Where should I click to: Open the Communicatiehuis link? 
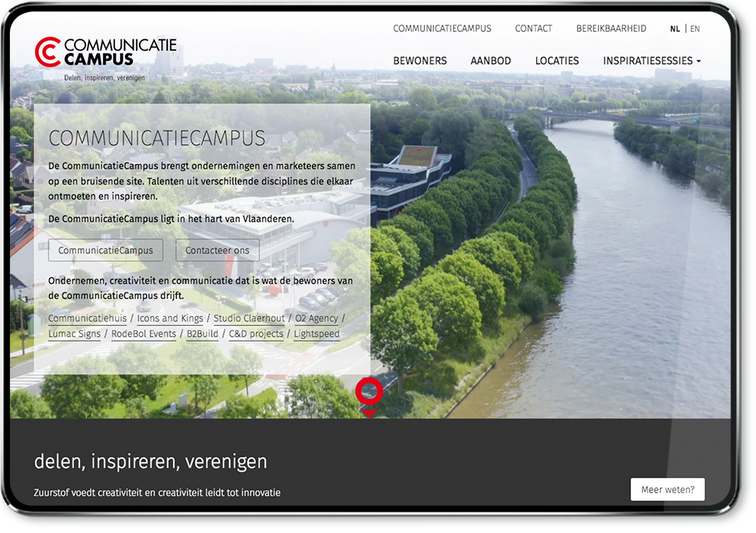pos(87,318)
